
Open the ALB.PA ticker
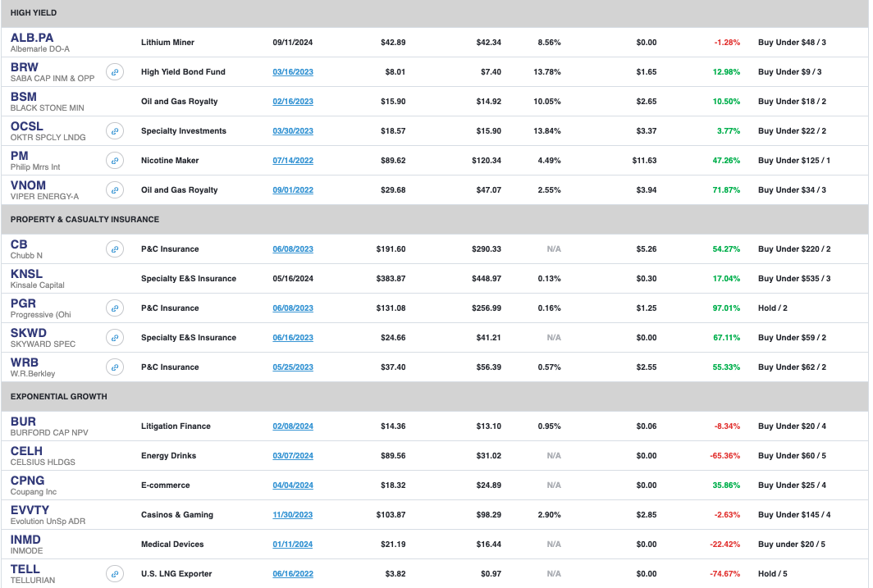click(32, 38)
